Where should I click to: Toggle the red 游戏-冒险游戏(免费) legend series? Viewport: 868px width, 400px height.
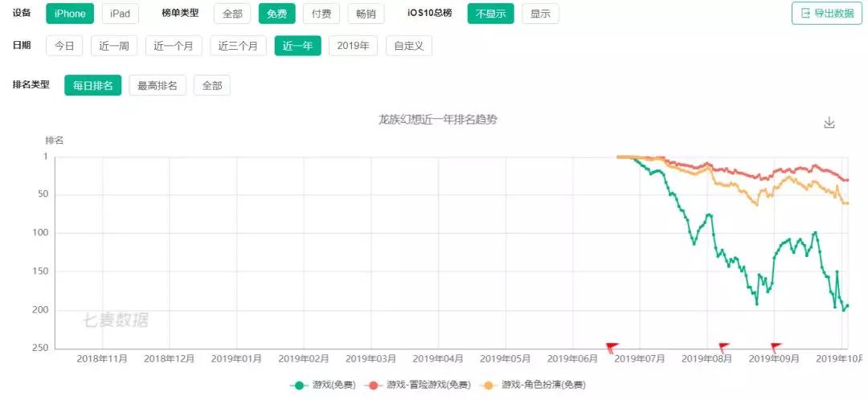420,386
